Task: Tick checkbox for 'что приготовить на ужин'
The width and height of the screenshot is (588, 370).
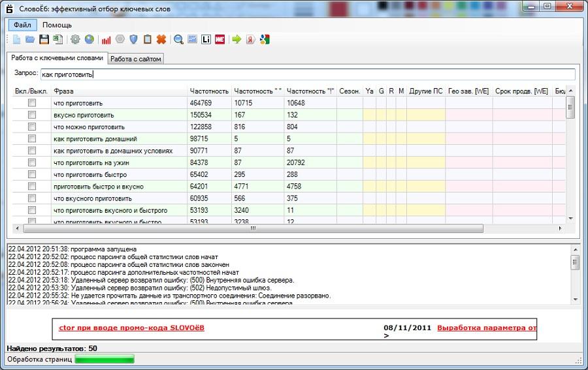Action: pos(32,162)
